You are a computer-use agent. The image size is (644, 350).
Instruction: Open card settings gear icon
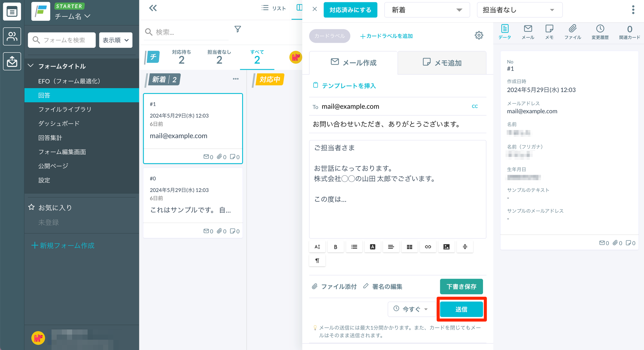(479, 35)
